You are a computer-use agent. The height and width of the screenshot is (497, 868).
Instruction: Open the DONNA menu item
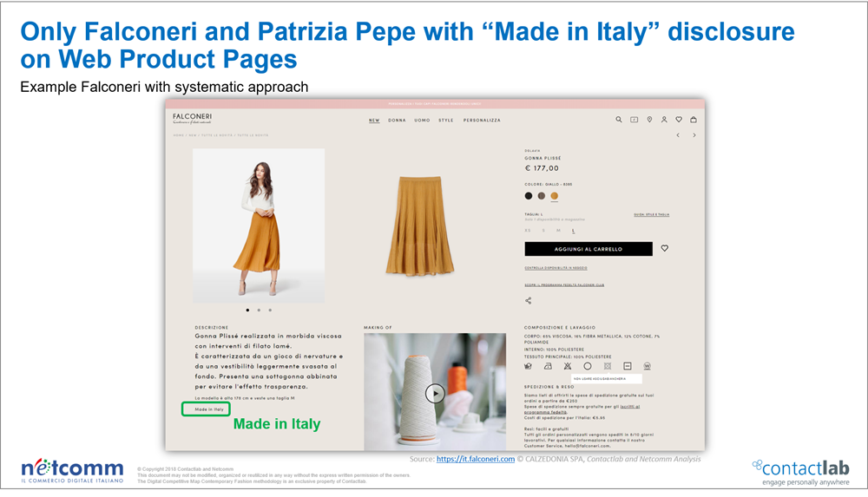point(397,120)
